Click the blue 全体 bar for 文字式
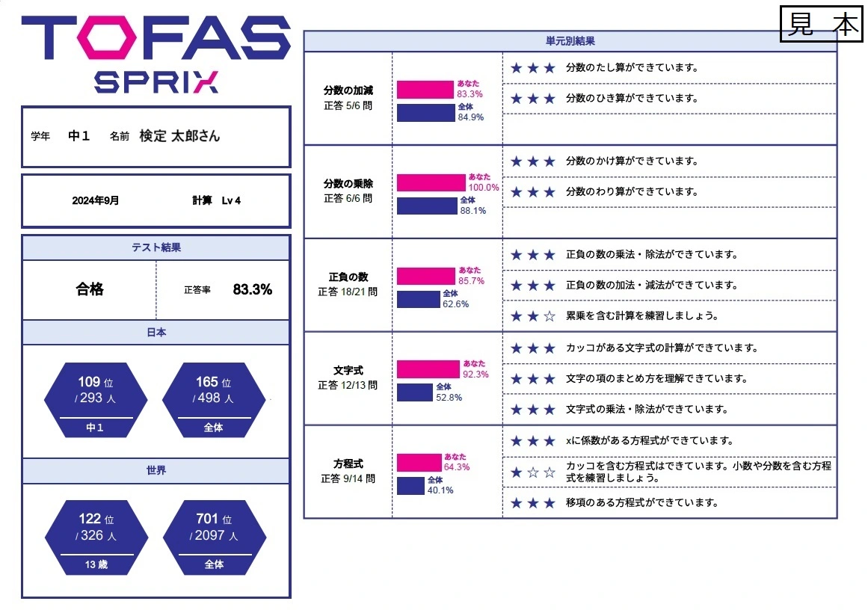 coord(414,392)
